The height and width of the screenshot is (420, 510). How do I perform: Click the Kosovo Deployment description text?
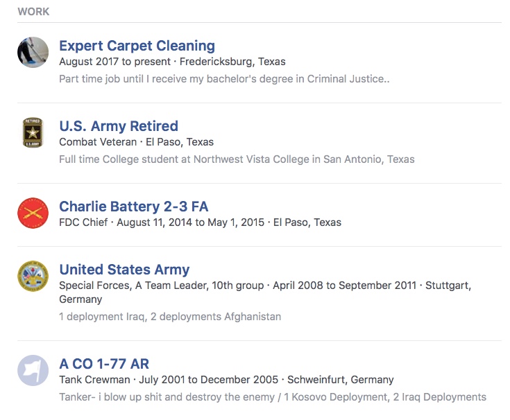tap(273, 397)
